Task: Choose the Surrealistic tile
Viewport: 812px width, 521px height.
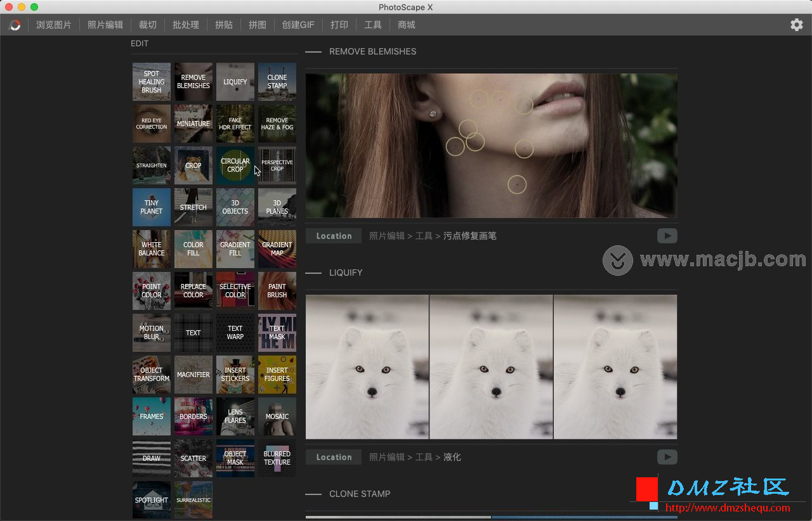Action: tap(193, 500)
